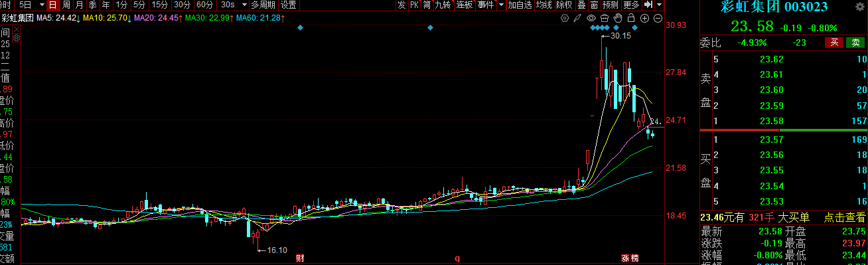Open chart settings gear icon
This screenshot has width=868, height=265.
(565, 18)
